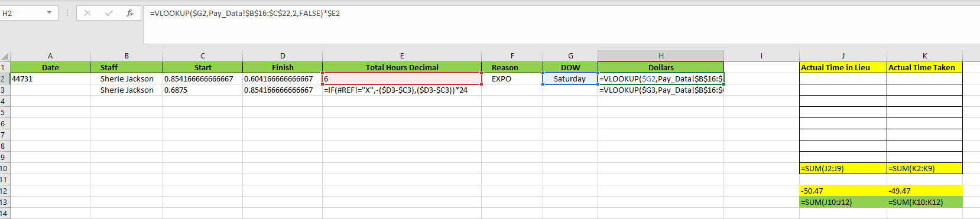Viewport: 980px width, 219px height.
Task: Click the =SUM(K2:K9) cell
Action: pyautogui.click(x=924, y=168)
